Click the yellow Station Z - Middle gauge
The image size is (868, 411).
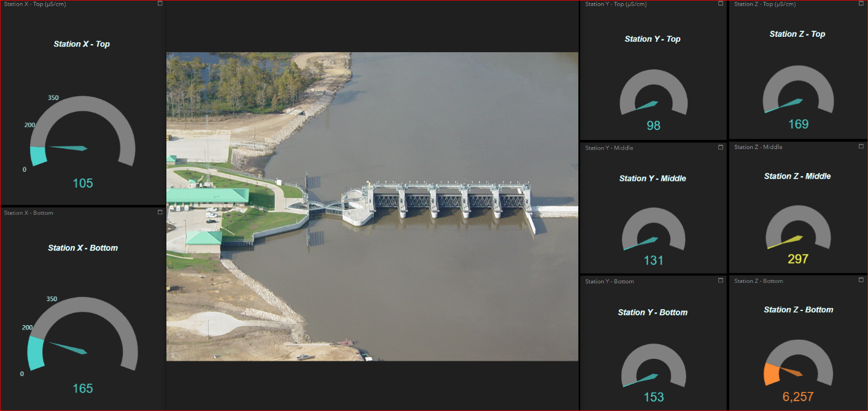tap(798, 226)
